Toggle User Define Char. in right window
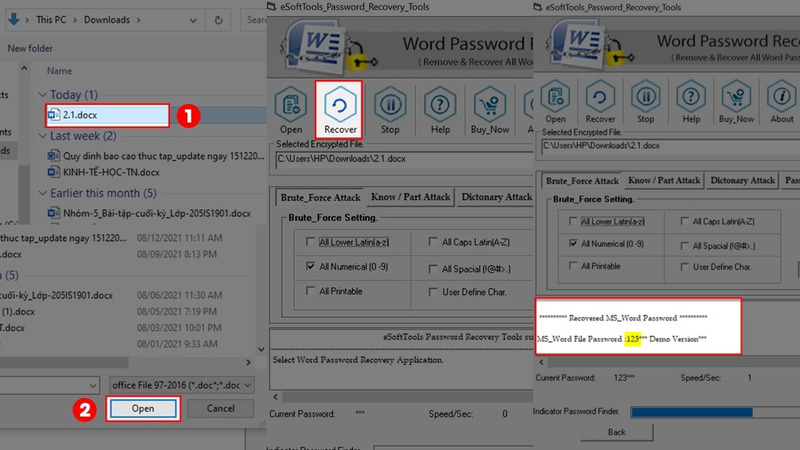The height and width of the screenshot is (450, 800). 685,266
